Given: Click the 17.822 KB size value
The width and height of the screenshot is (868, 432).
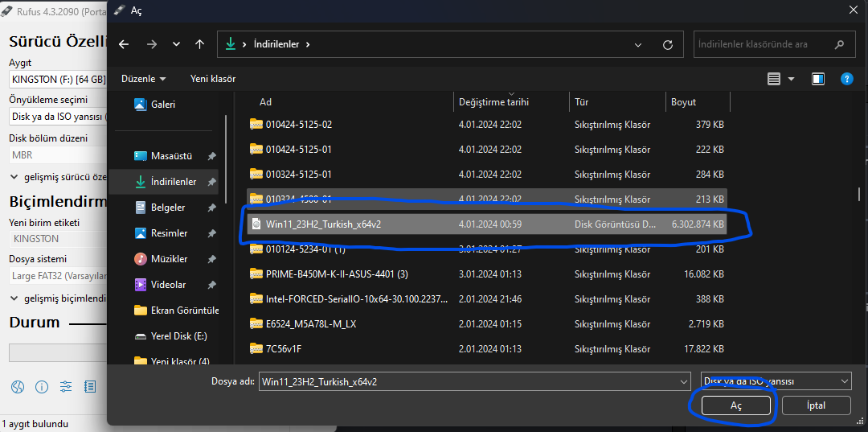Looking at the screenshot, I should click(x=704, y=348).
